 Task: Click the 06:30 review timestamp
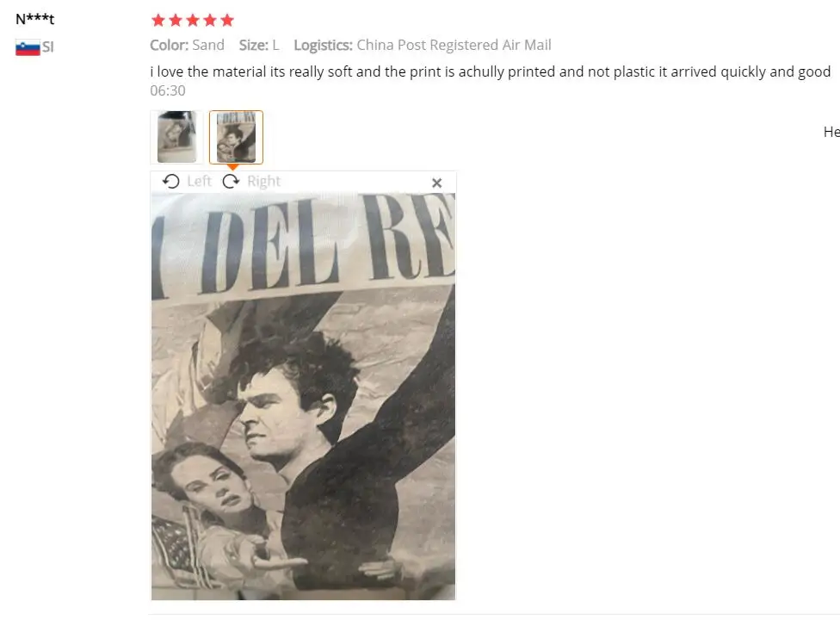(168, 90)
